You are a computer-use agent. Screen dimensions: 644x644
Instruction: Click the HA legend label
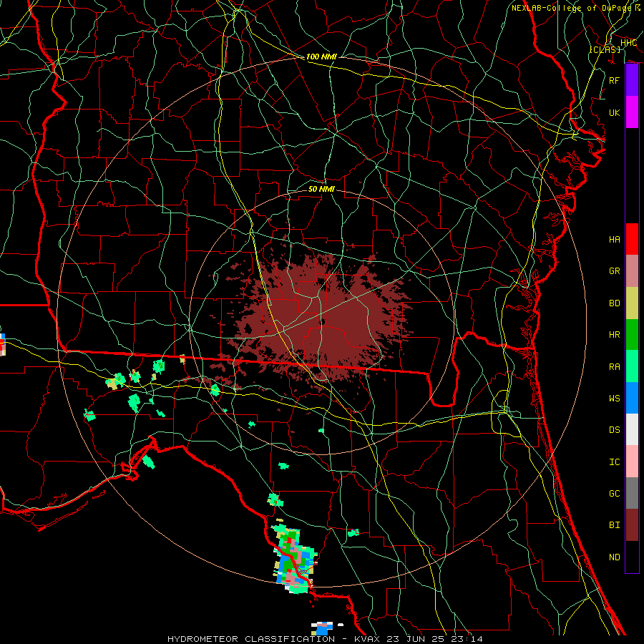[x=615, y=239]
